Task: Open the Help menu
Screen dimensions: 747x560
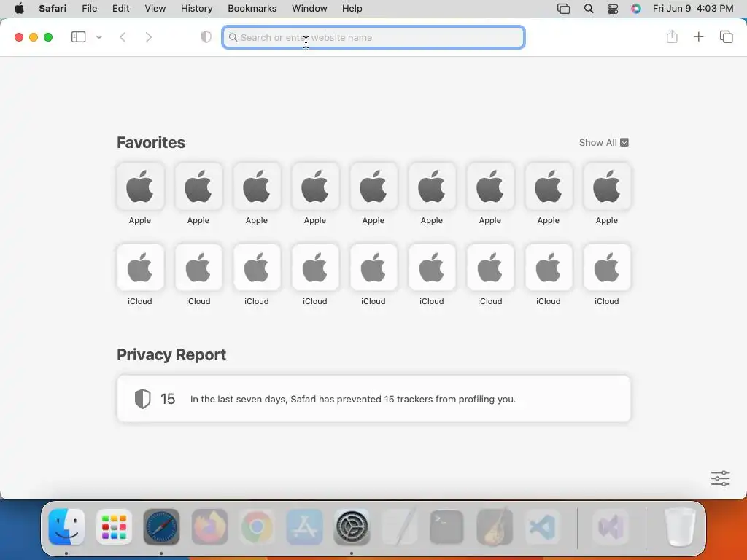Action: click(352, 9)
